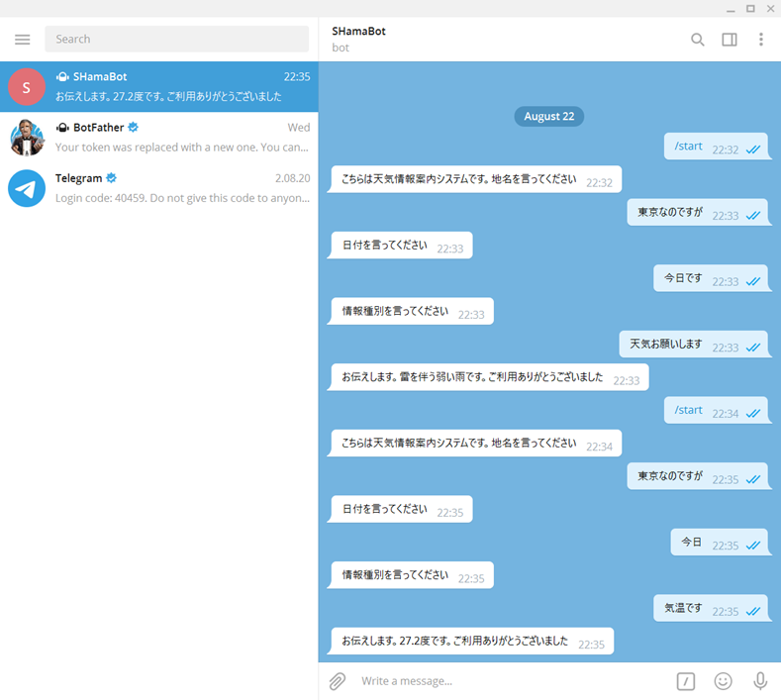The width and height of the screenshot is (781, 700).
Task: Click the /start command sent at 22:34
Action: pos(688,410)
